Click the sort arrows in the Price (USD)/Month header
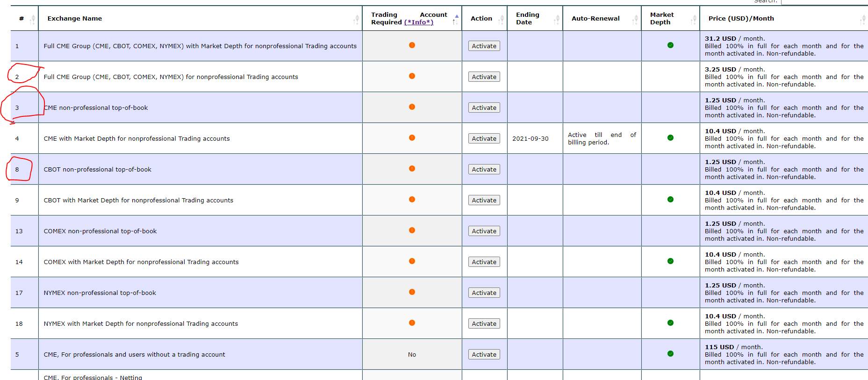This screenshot has height=380, width=868. [x=863, y=20]
